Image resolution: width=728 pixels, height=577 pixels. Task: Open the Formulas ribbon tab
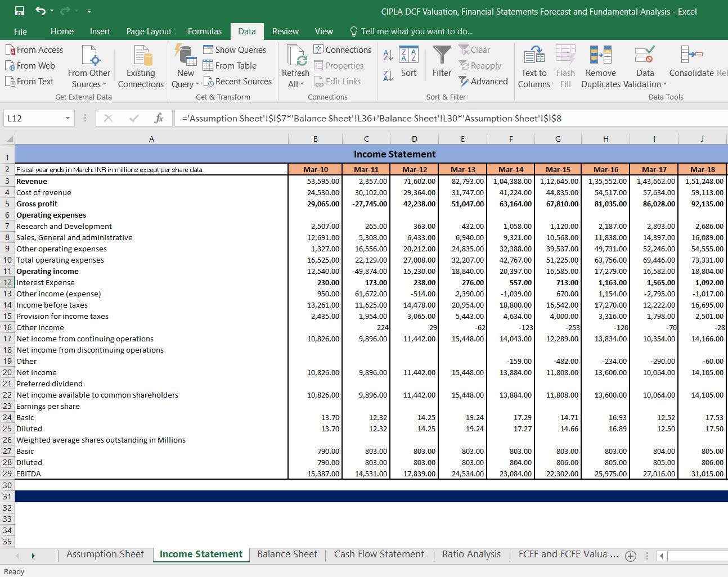[x=205, y=31]
